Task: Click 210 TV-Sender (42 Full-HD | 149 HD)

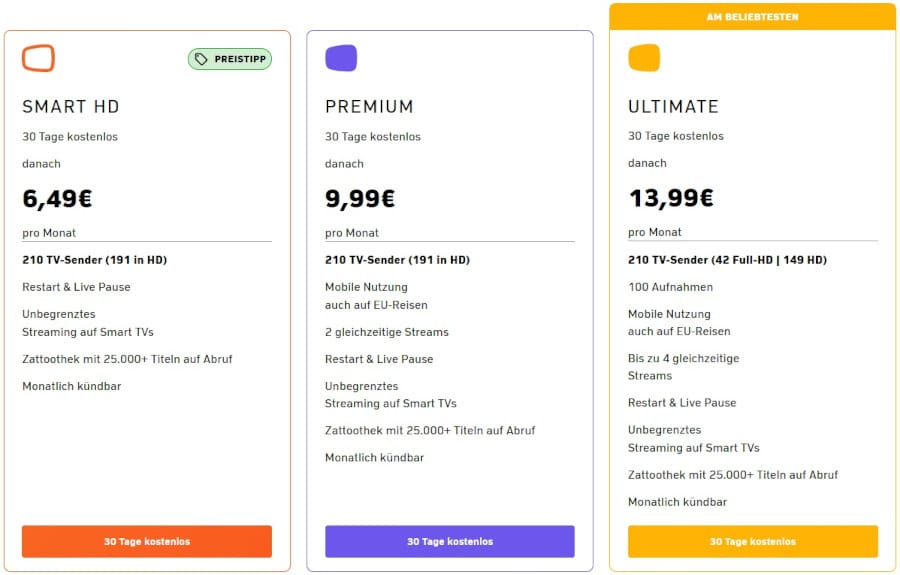Action: pos(727,260)
